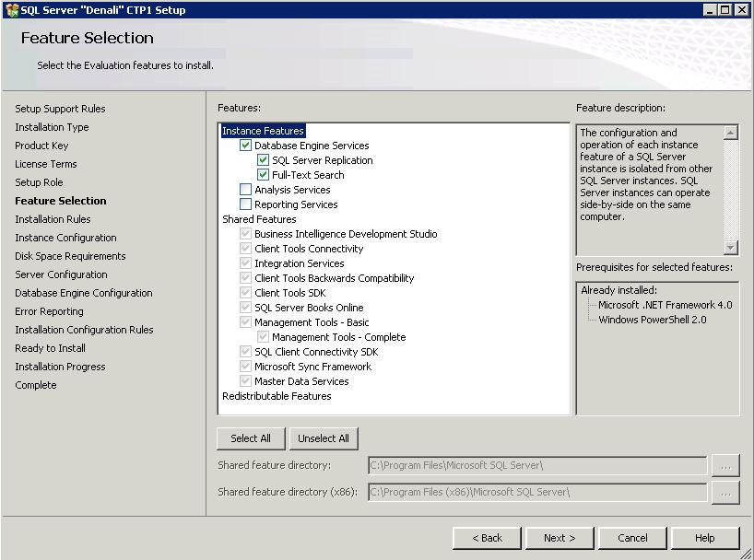
Task: Select Redistributable Features tree heading
Action: click(277, 396)
